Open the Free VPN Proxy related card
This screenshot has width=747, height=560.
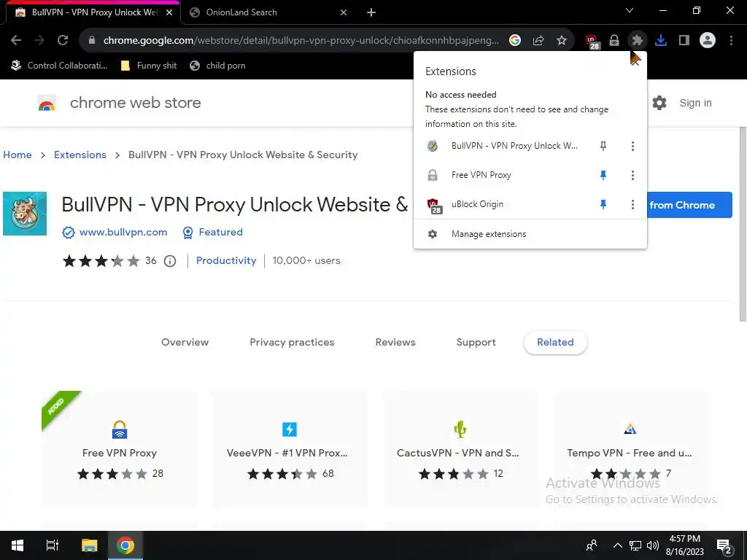(x=119, y=449)
